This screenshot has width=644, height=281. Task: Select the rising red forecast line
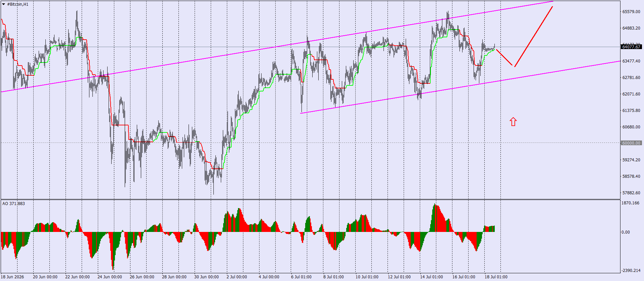click(533, 36)
